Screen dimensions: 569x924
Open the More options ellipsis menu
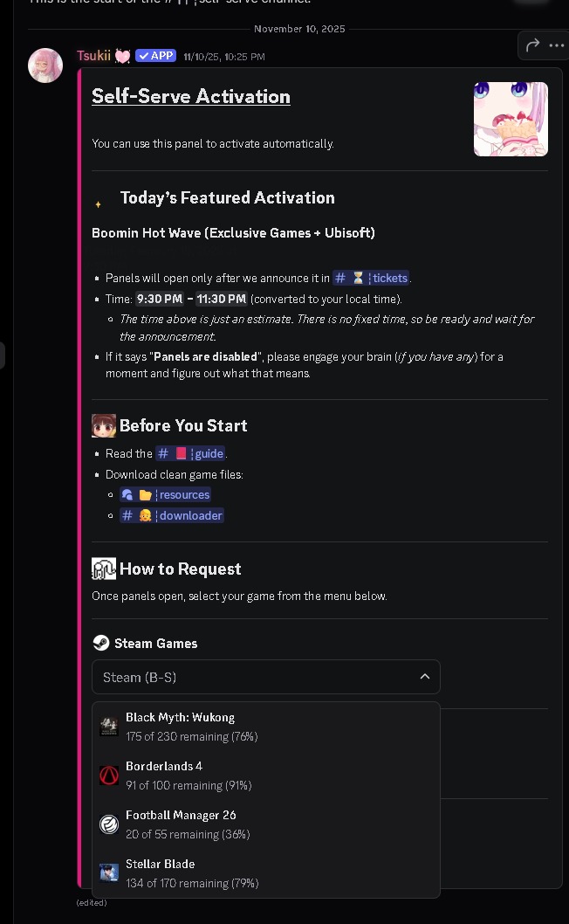tap(557, 45)
